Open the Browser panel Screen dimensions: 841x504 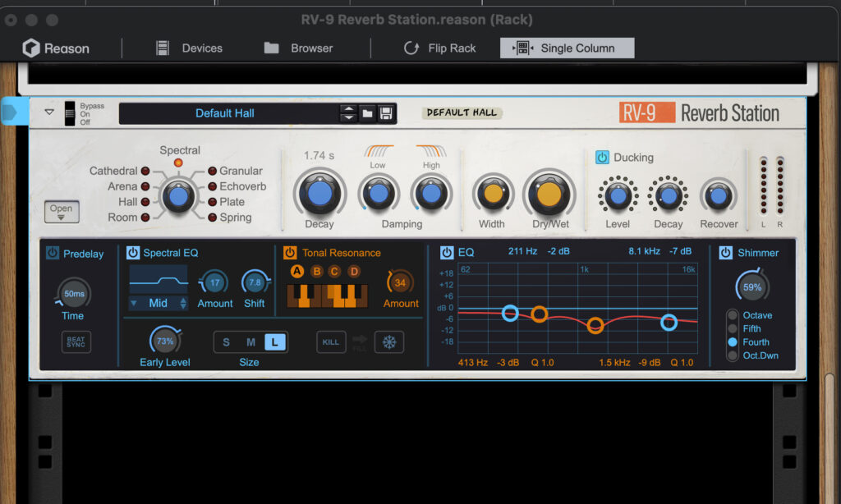298,48
